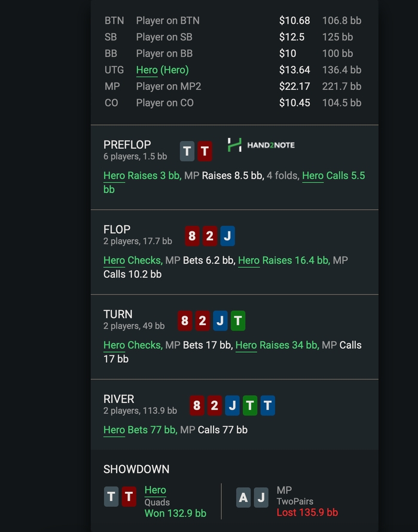
Task: Click the gray T card in the preflop section
Action: click(x=187, y=151)
